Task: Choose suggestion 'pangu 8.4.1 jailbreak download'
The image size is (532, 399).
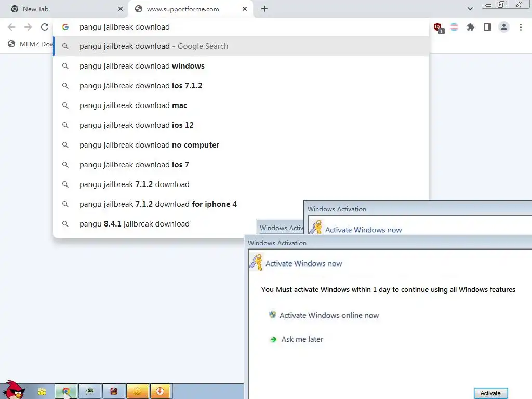Action: [154, 224]
